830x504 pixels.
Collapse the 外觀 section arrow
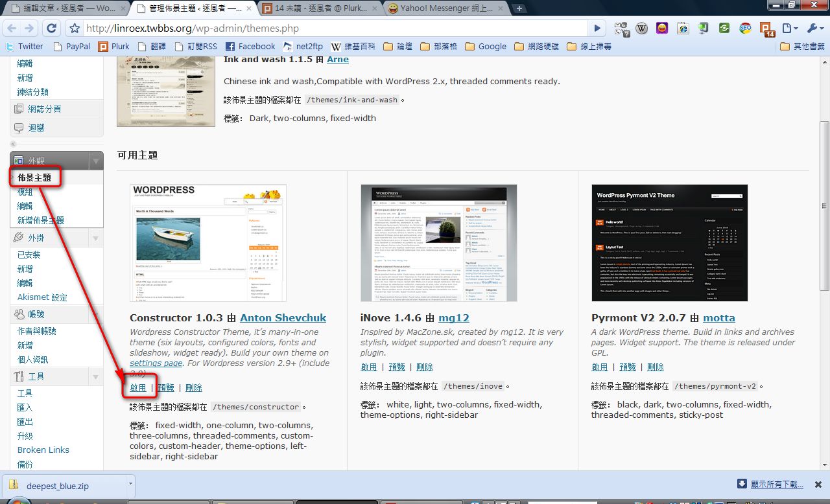click(96, 161)
